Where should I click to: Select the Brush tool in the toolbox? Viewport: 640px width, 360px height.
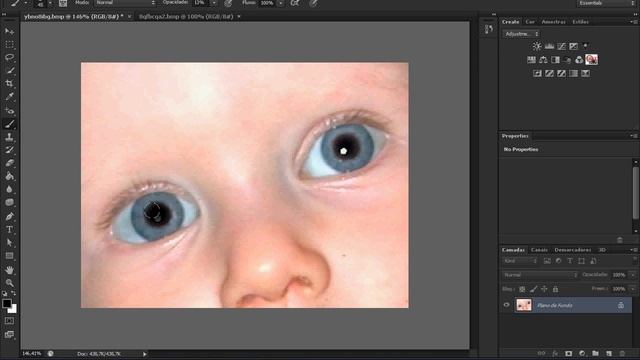[9, 124]
